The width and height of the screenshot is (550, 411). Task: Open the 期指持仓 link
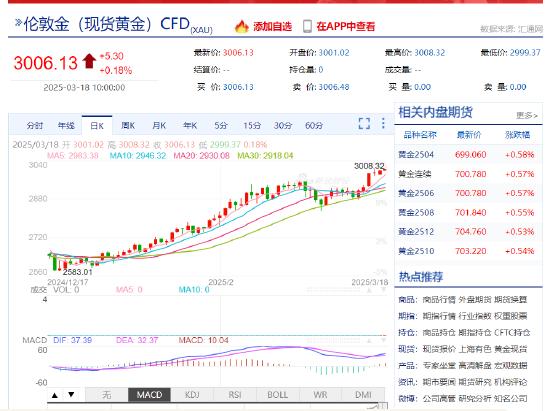475,333
